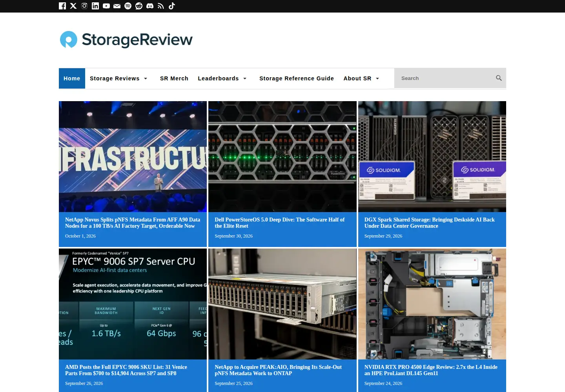Open the AMD EPYC 9006 SKU List article

pos(126,370)
